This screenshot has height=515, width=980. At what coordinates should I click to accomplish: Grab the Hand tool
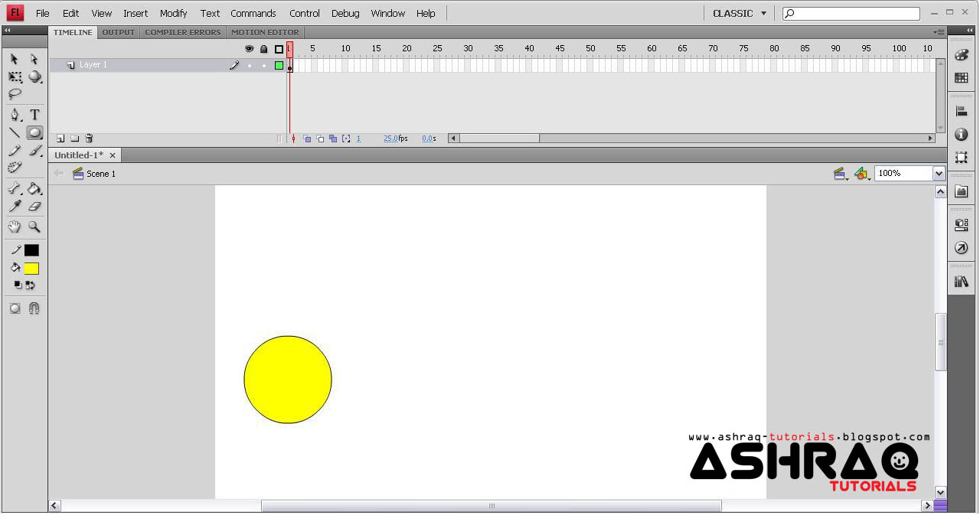[x=13, y=227]
